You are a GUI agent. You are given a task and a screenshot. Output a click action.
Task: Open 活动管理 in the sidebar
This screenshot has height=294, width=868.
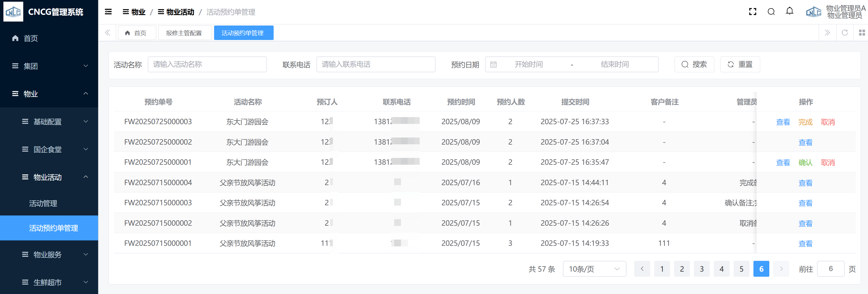pyautogui.click(x=43, y=203)
